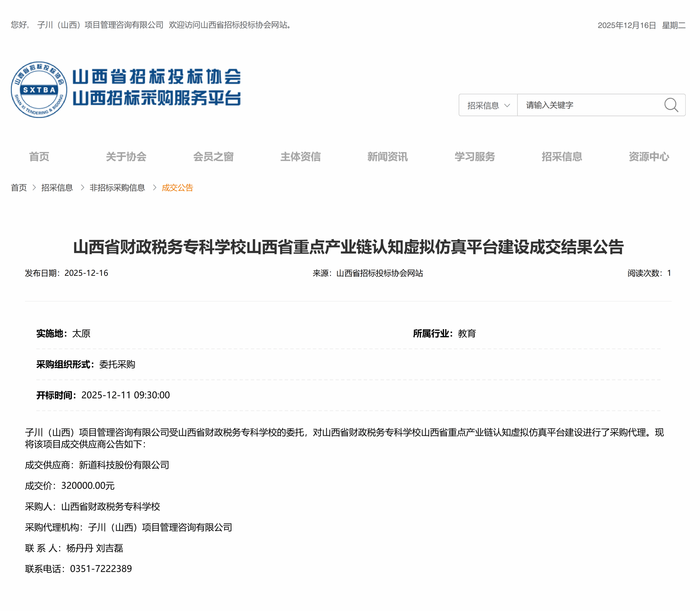Click the search magnifier icon
Image resolution: width=700 pixels, height=611 pixels.
[671, 105]
